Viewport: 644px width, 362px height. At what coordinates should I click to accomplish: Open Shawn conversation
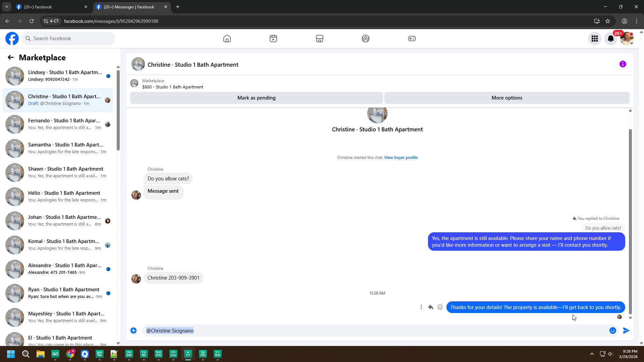[x=58, y=173]
